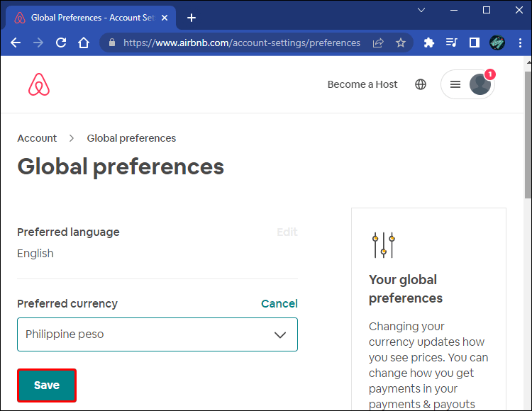
Task: Toggle the browser side panel icon
Action: pos(473,43)
